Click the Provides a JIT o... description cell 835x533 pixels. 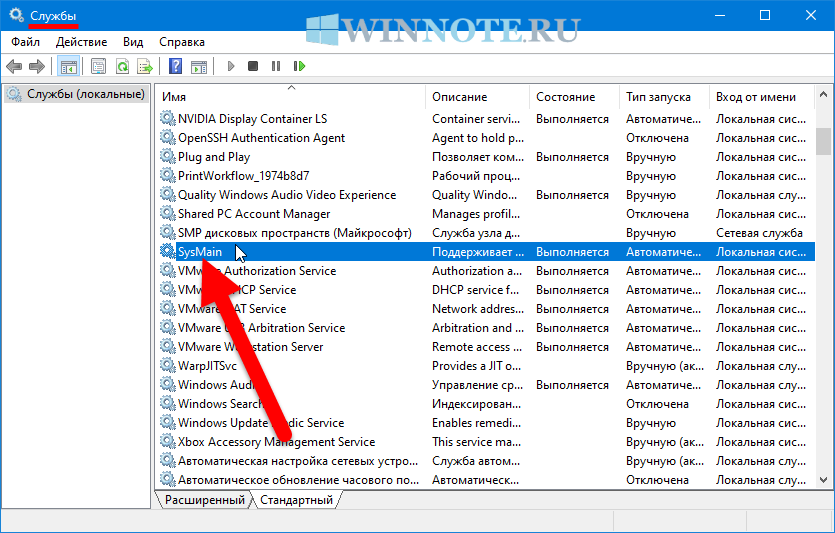(476, 366)
